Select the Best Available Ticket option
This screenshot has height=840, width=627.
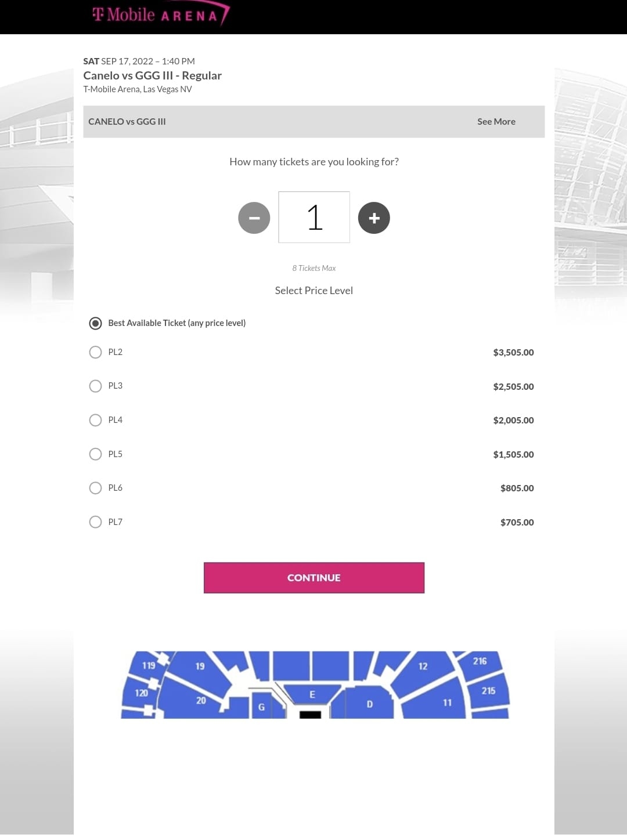(x=95, y=323)
